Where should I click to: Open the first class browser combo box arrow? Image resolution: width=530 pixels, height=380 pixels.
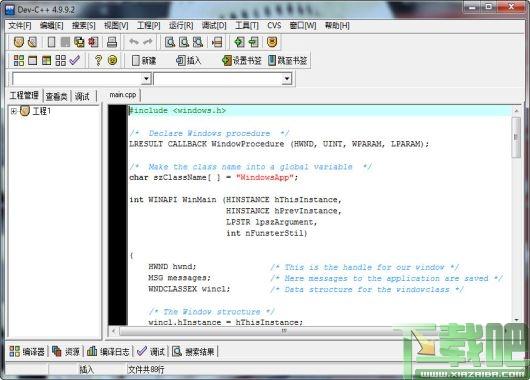click(146, 79)
